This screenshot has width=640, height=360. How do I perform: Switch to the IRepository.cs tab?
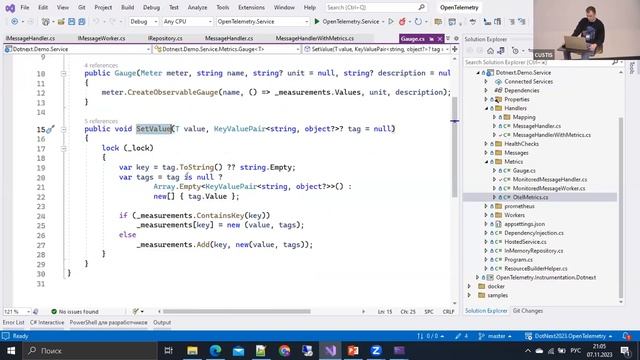(165, 38)
